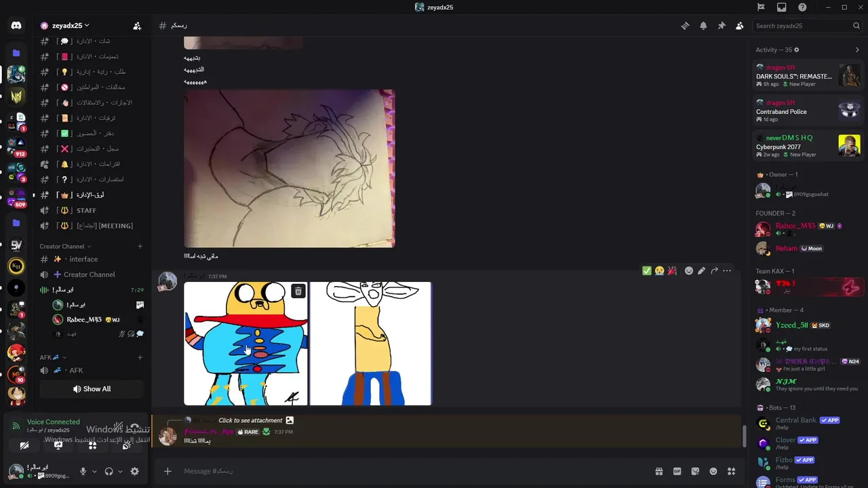Click Show All button
The height and width of the screenshot is (488, 868).
(92, 389)
